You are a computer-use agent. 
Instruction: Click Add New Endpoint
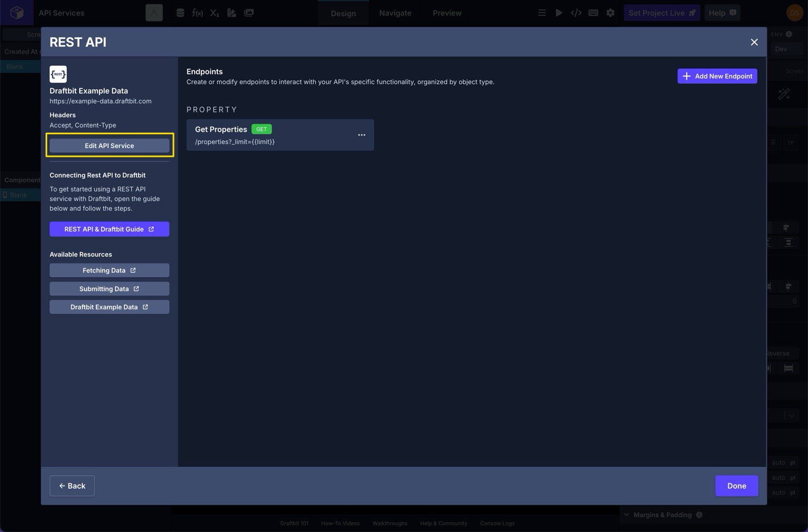click(x=717, y=76)
